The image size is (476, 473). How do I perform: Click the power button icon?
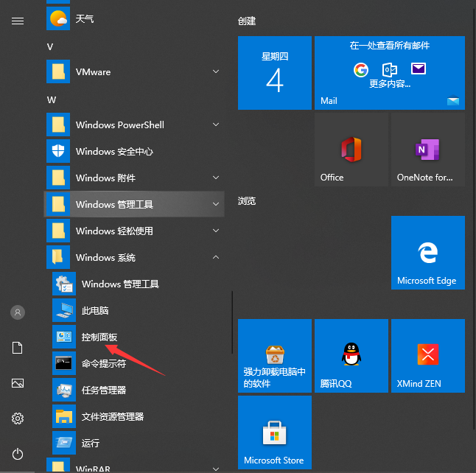click(x=18, y=454)
